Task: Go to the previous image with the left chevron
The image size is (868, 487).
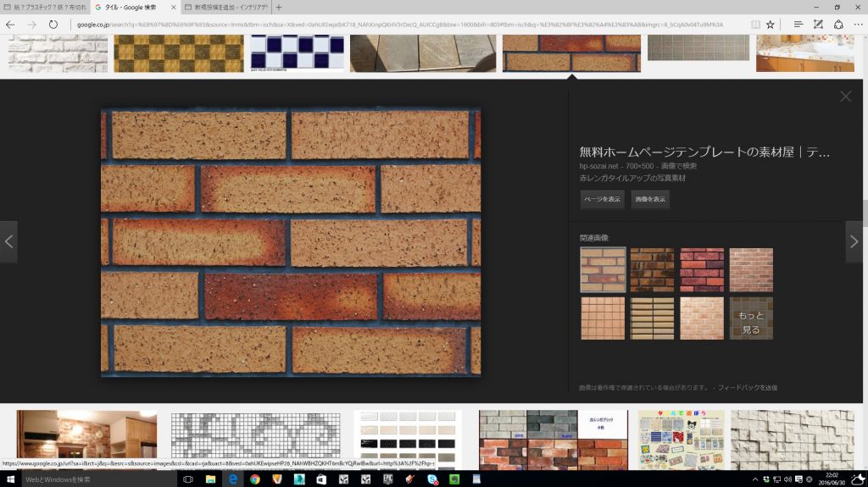Action: point(9,241)
